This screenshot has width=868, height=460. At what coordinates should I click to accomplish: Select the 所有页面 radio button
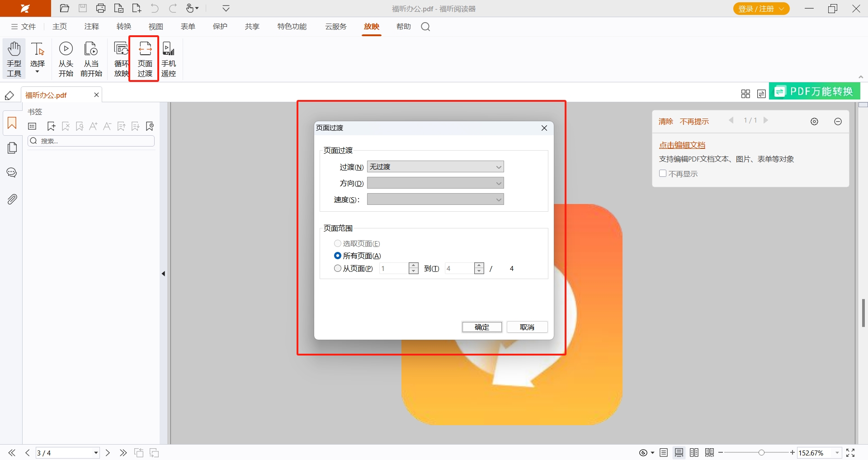338,256
